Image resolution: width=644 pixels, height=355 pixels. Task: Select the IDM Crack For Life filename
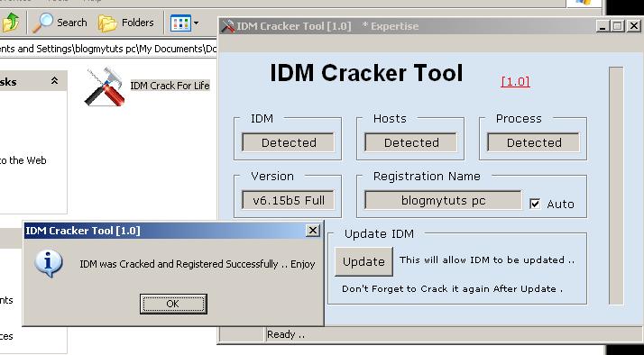170,86
